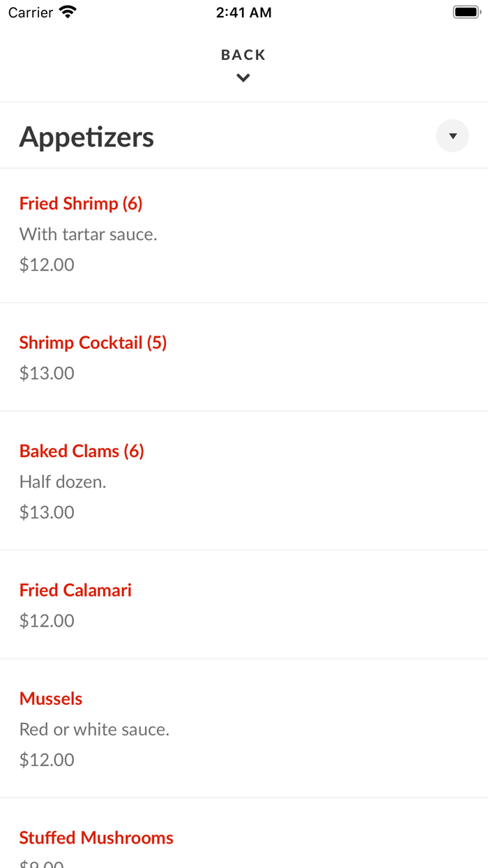Tap the Wi-Fi icon in status bar
The width and height of the screenshot is (488, 868).
(x=68, y=13)
